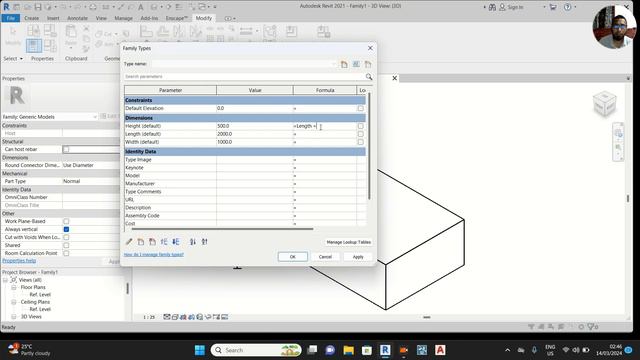Screen dimensions: 640x360
Task: Click the Windows taskbar Search box
Action: (256, 350)
